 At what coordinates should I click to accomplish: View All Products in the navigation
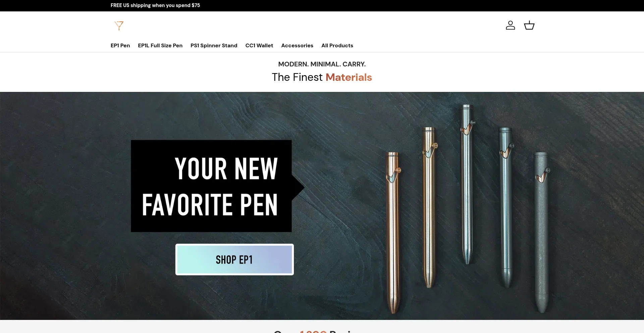coord(337,46)
